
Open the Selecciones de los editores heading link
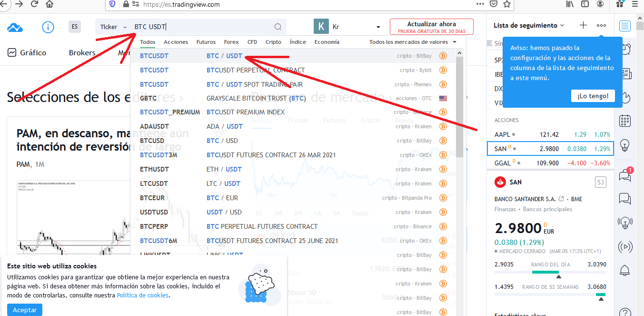point(95,97)
